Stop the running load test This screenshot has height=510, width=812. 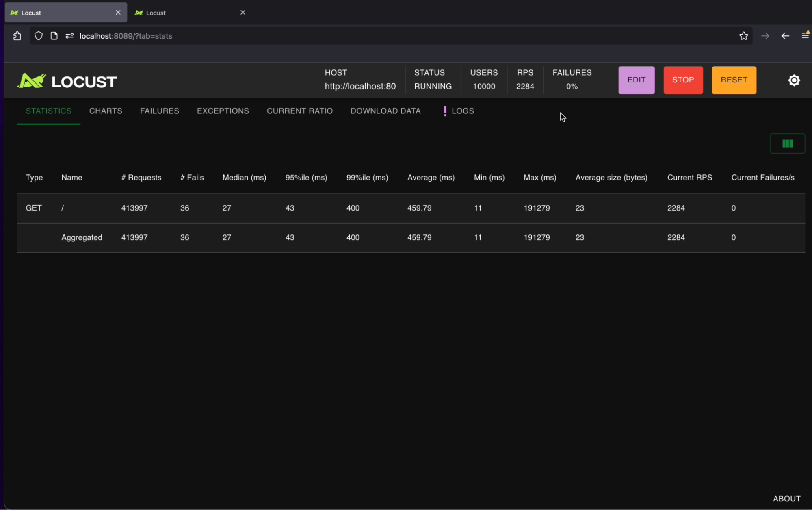[683, 80]
